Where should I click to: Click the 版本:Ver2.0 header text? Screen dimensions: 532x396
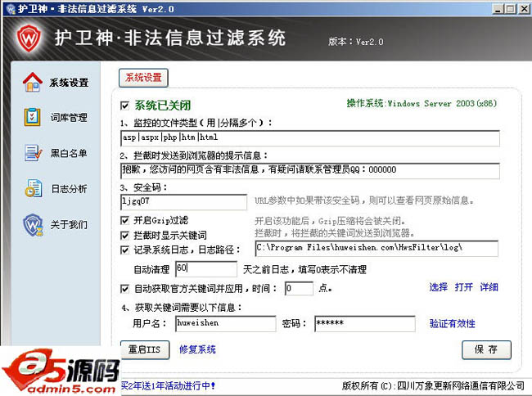(x=356, y=42)
